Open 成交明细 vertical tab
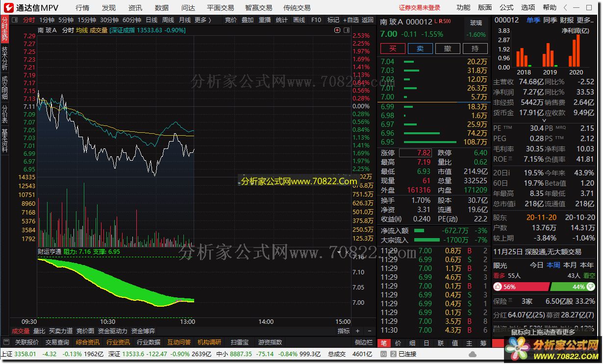 click(x=5, y=88)
